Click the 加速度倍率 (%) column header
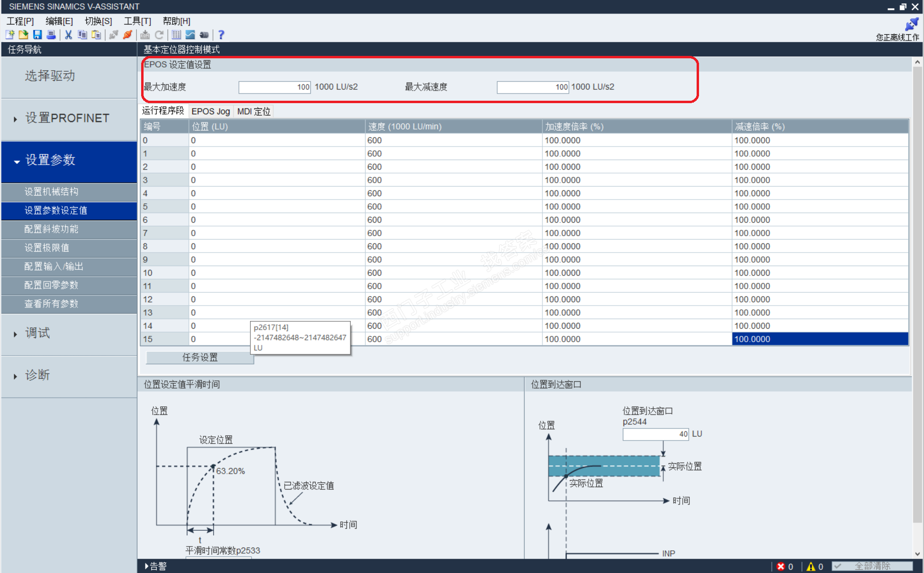 tap(637, 127)
